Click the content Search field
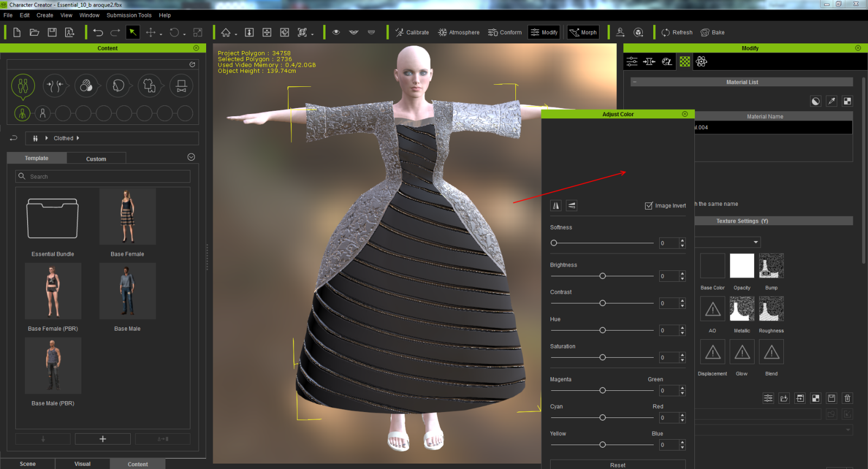 point(103,176)
